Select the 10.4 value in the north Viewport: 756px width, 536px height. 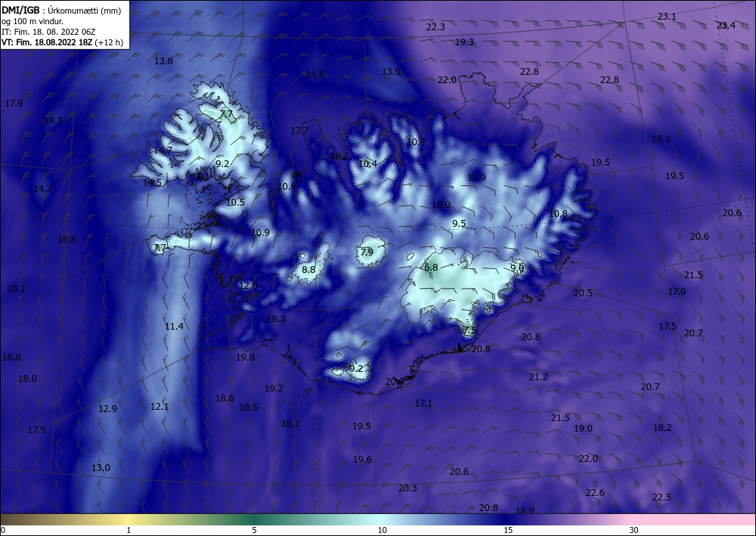pos(367,164)
